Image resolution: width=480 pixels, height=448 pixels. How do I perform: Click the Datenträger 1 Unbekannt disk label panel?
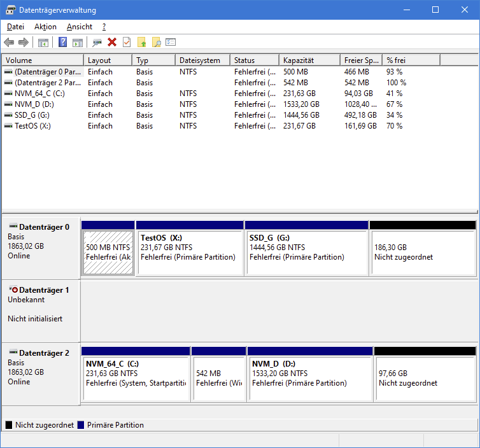coord(41,311)
